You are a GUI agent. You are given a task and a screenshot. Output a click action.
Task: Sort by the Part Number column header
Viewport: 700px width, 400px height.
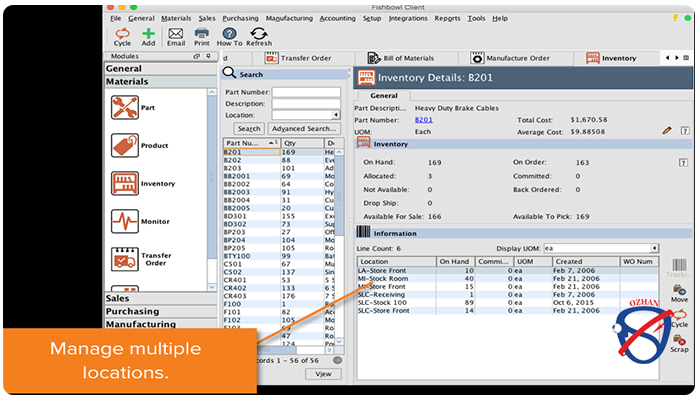coord(252,143)
